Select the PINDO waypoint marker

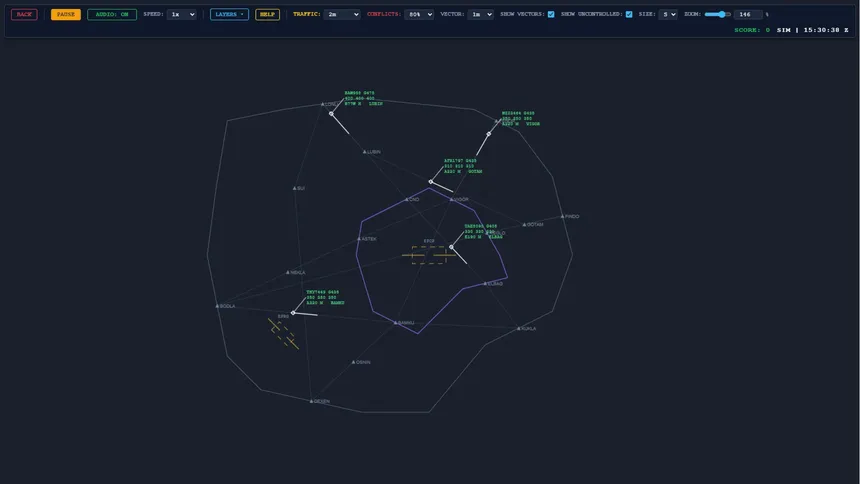pos(562,216)
